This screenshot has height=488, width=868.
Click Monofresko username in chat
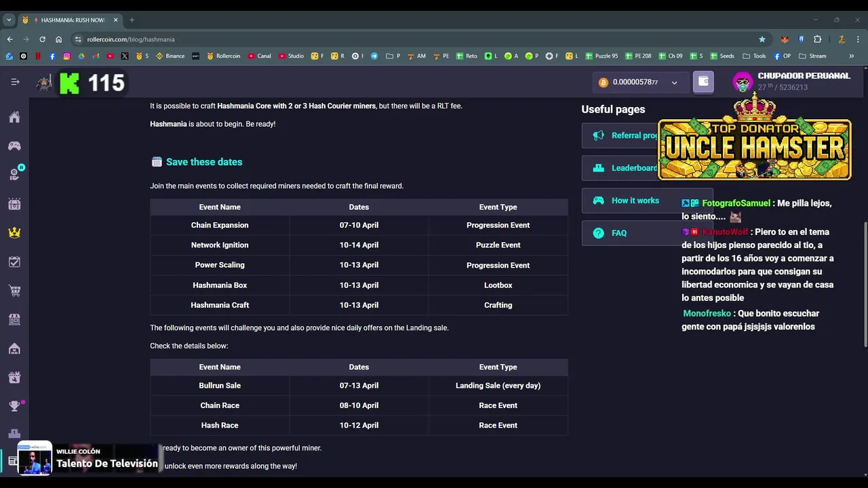coord(707,314)
